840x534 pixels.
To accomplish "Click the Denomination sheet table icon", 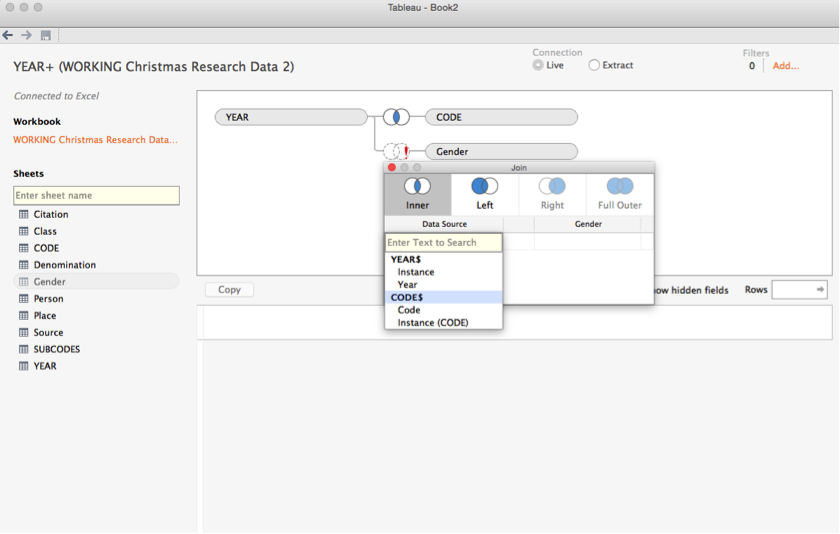I will [24, 265].
